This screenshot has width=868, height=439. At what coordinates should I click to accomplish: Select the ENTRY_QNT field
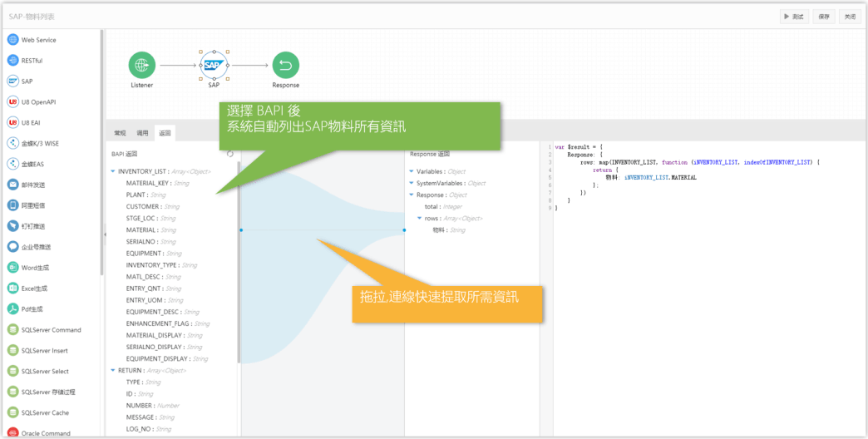[153, 289]
